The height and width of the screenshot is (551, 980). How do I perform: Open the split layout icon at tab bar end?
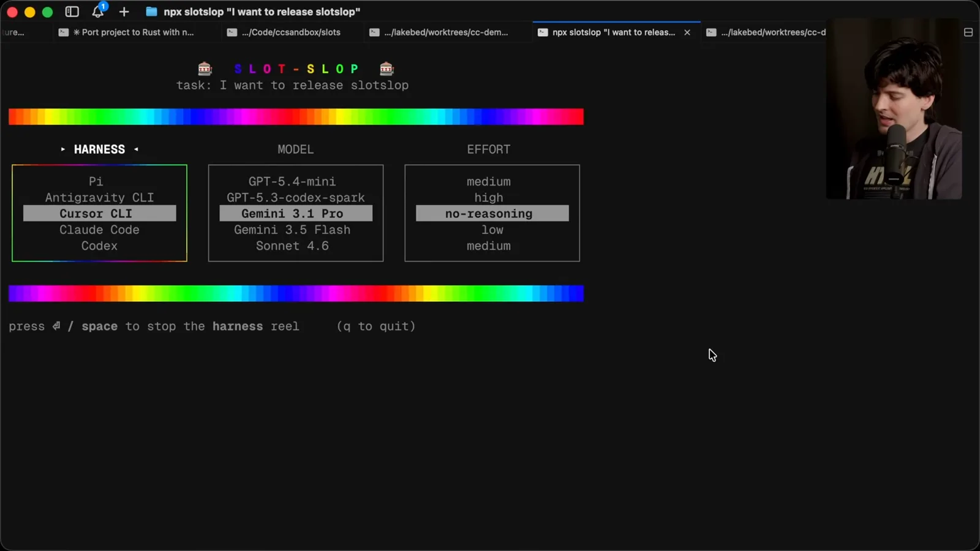click(x=968, y=32)
